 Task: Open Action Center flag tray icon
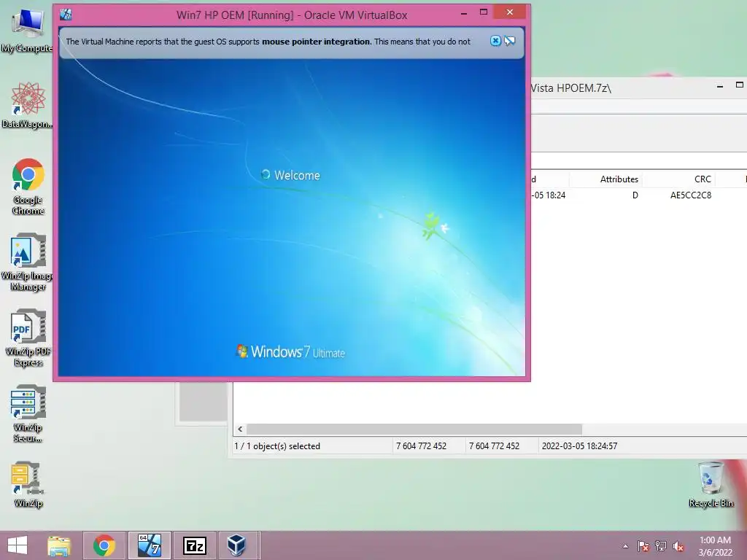click(x=643, y=546)
